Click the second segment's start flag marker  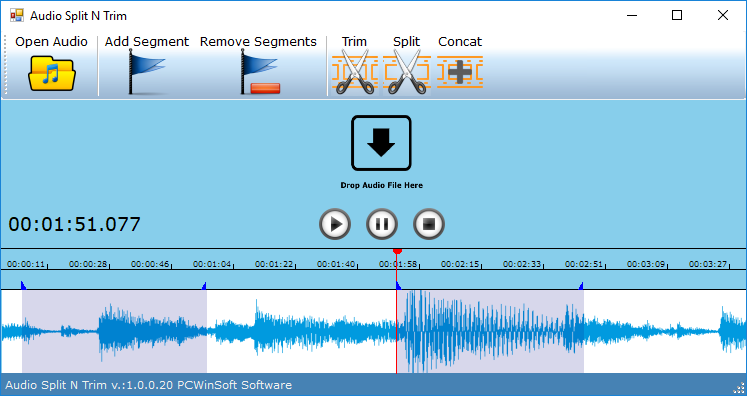399,285
